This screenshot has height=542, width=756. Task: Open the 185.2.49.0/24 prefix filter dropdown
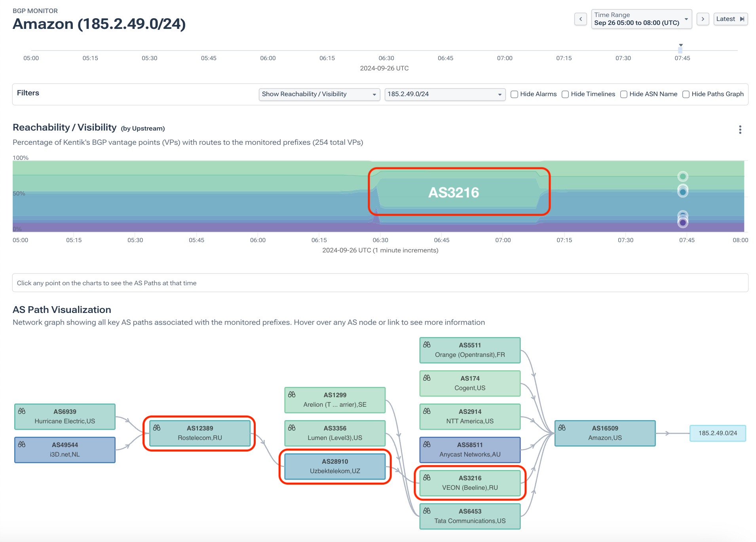445,94
